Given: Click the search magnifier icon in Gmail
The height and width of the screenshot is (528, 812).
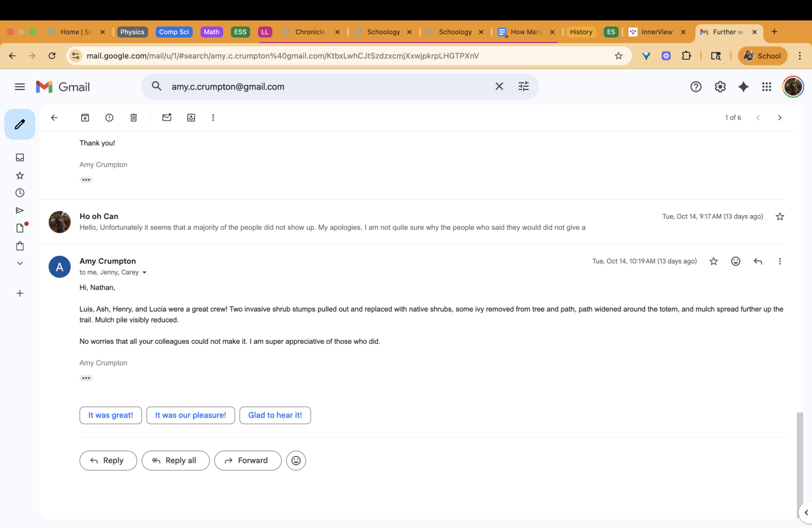Looking at the screenshot, I should [157, 86].
